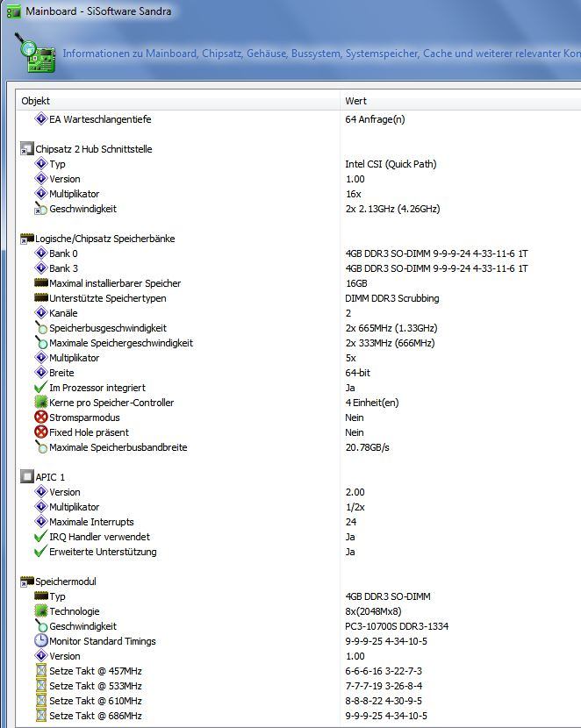Click the value 2x 665MHz (1.33GHz)
This screenshot has height=728, width=581.
pos(391,328)
